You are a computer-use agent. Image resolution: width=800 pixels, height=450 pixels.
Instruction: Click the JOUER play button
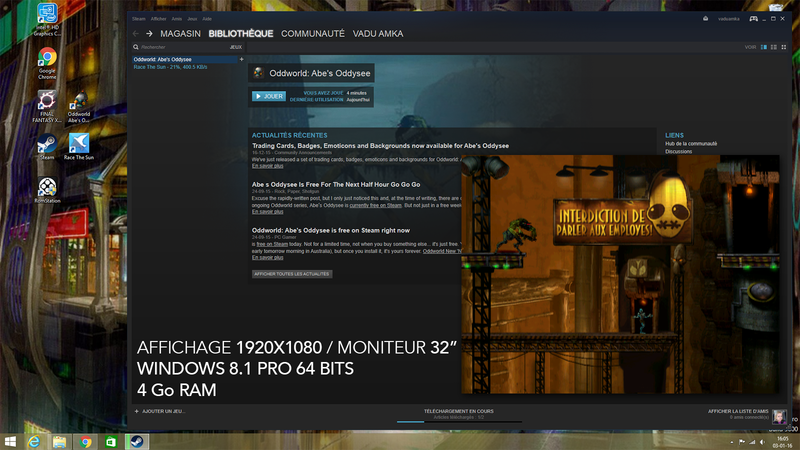[269, 96]
